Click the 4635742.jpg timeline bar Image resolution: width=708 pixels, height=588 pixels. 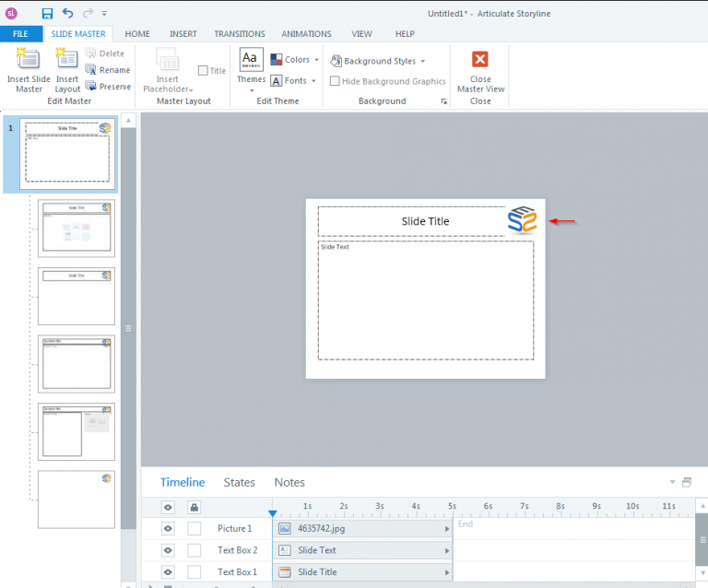pos(362,528)
